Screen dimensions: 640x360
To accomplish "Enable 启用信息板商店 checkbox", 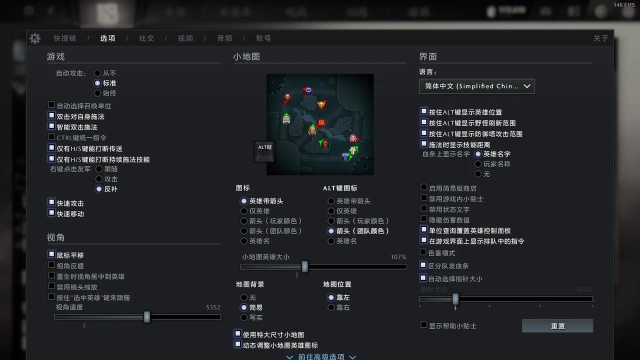I will (424, 187).
